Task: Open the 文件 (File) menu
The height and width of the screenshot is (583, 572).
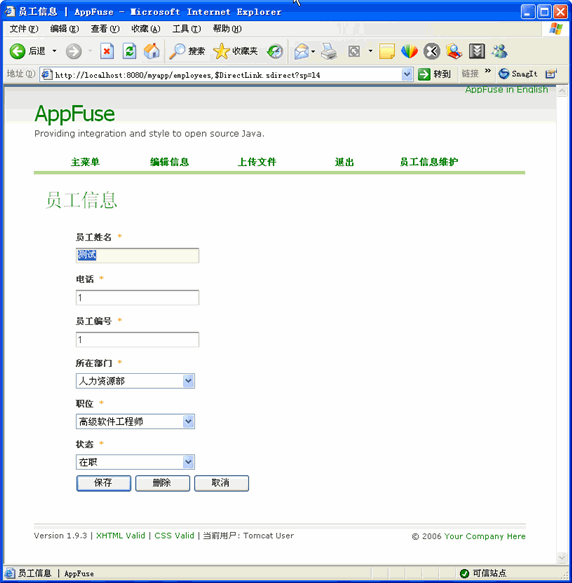Action: coord(23,29)
